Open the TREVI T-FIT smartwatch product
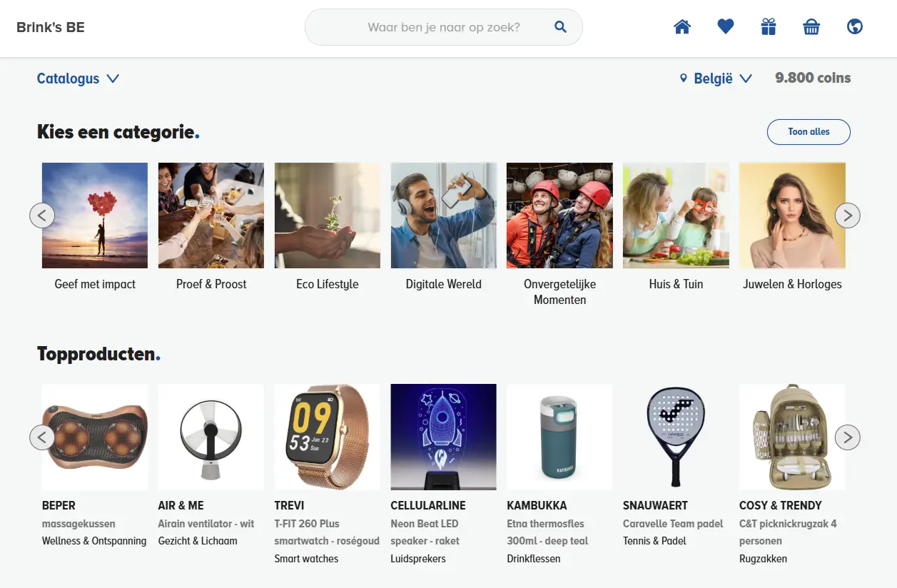Viewport: 897px width, 588px height. click(x=327, y=437)
